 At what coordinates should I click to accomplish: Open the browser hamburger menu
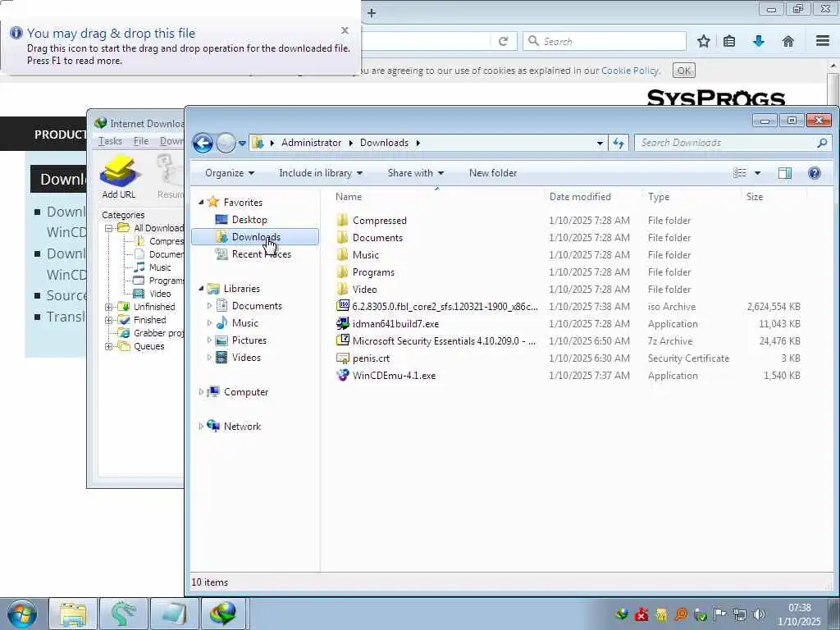pyautogui.click(x=823, y=41)
